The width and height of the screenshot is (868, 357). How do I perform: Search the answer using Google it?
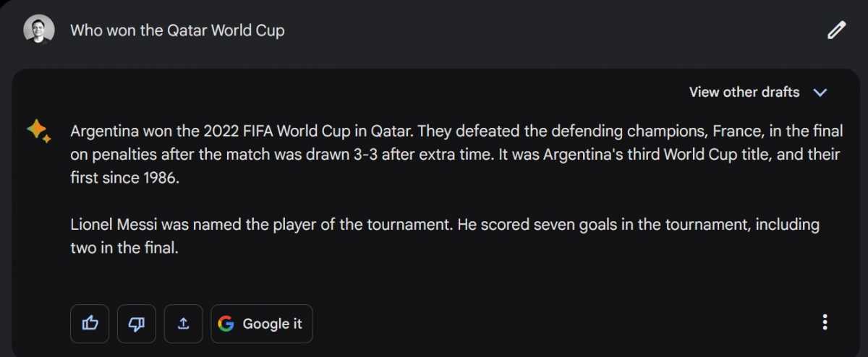click(x=262, y=324)
